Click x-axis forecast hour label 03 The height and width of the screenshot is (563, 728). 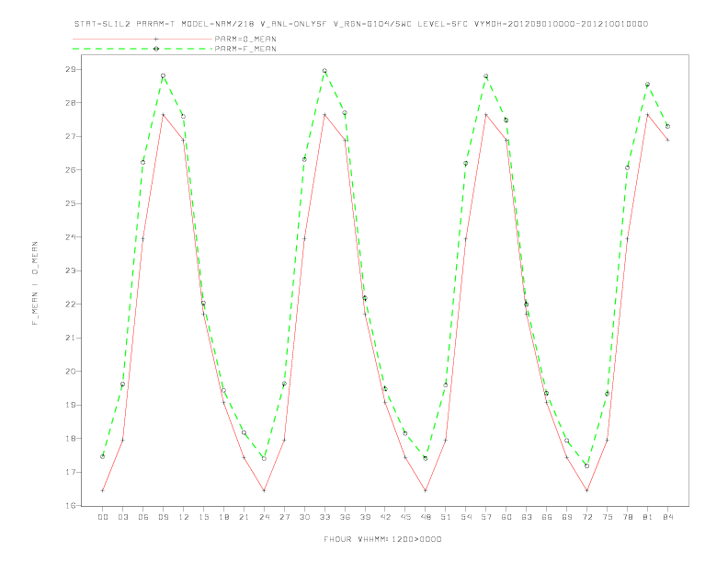click(x=122, y=517)
